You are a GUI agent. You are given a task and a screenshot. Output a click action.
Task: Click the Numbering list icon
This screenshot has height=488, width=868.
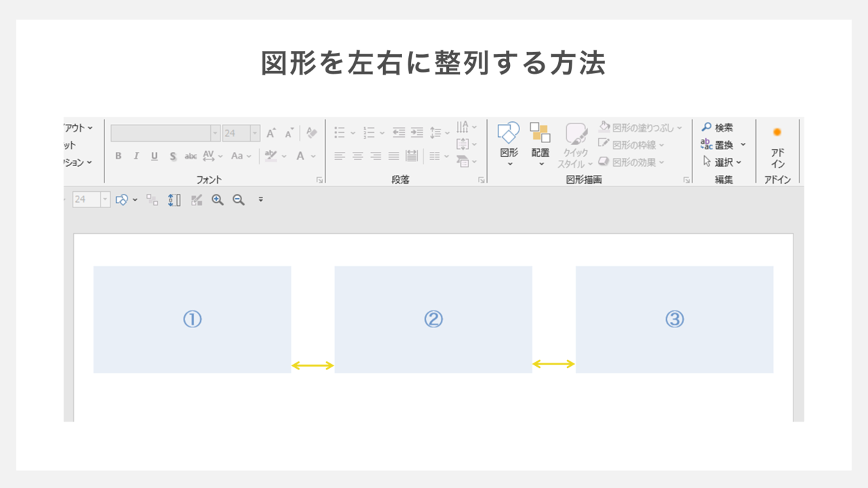(369, 133)
